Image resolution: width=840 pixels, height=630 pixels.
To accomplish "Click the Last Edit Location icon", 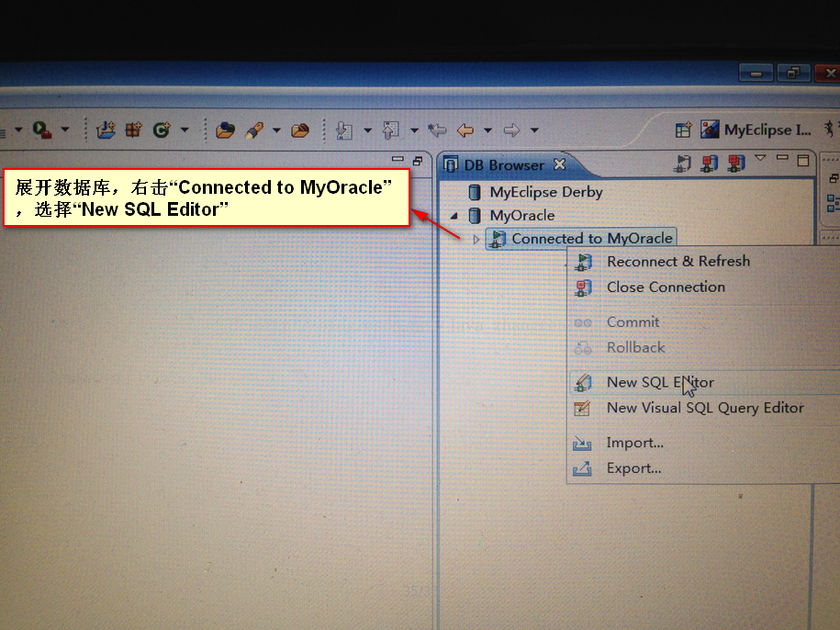I will [437, 129].
